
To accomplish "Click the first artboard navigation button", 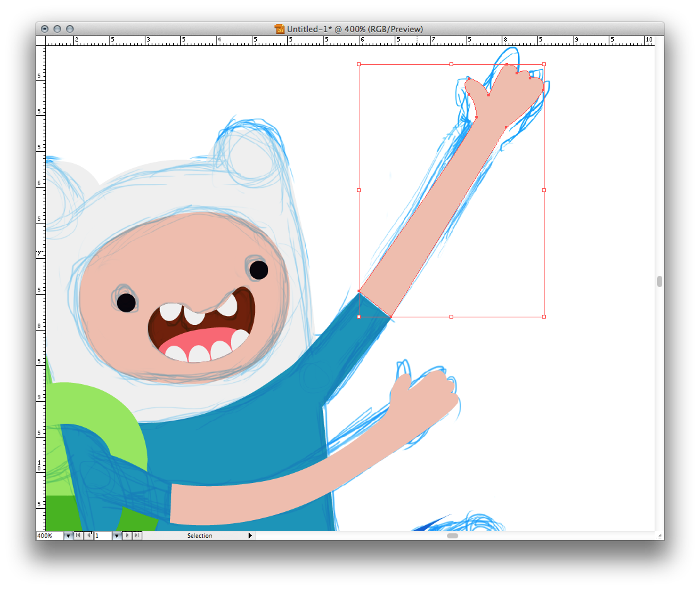I will (x=77, y=536).
